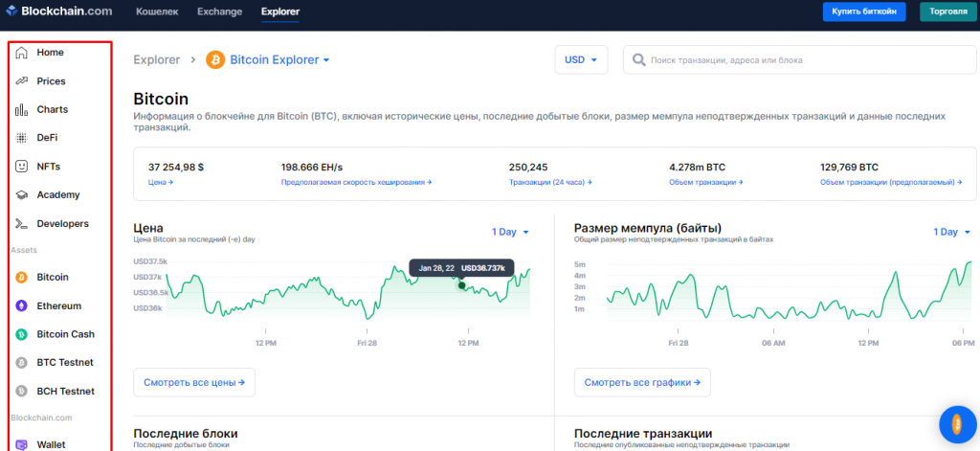
Task: Click the Купить биткойн button
Action: click(x=863, y=12)
